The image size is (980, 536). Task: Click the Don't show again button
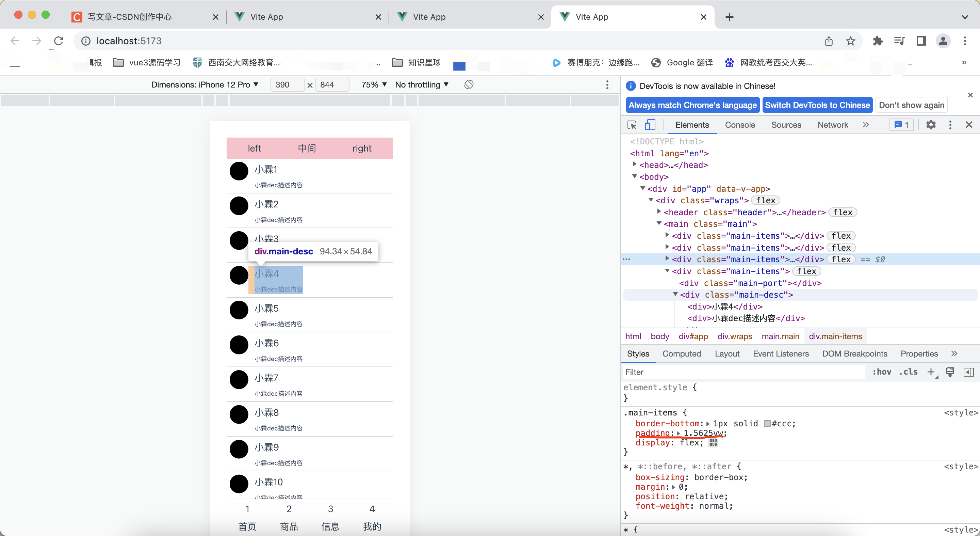(x=911, y=105)
